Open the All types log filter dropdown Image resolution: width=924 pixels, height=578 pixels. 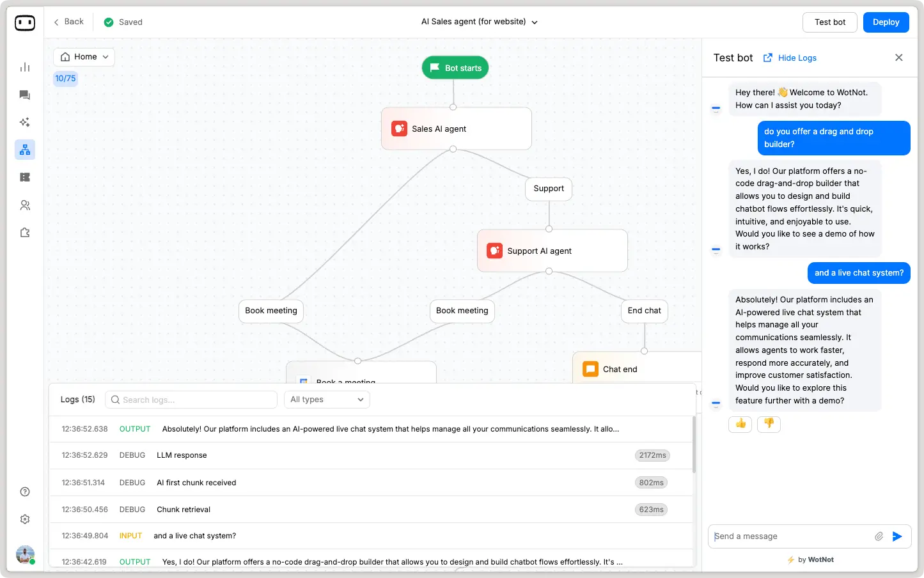(327, 399)
